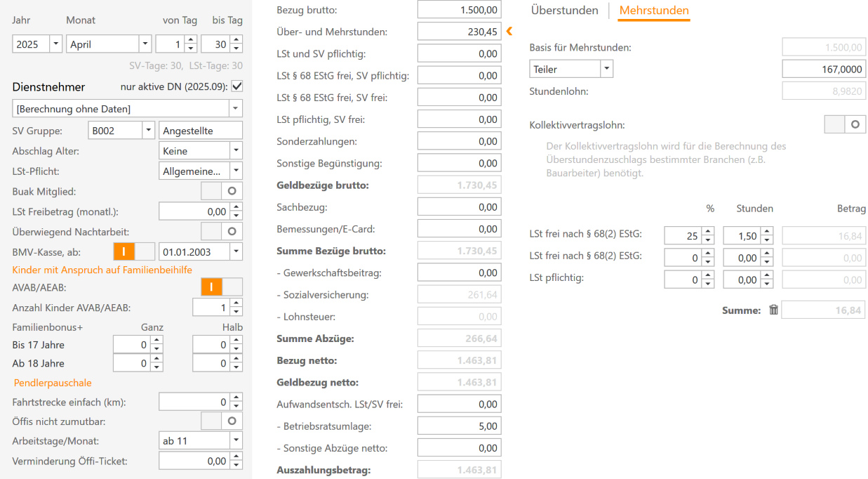Turn on Überwiegend Nachtarbeit toggle
Image resolution: width=868 pixels, height=479 pixels.
(222, 230)
